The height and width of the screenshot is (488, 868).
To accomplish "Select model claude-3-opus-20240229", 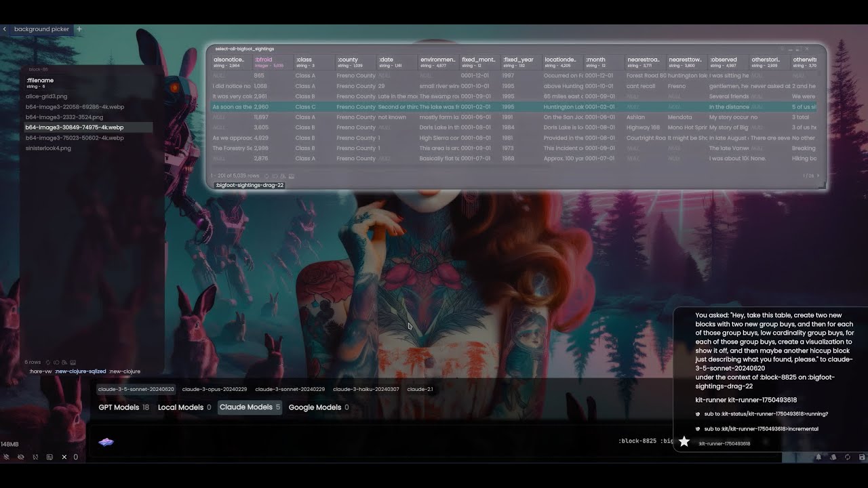I will tap(214, 389).
